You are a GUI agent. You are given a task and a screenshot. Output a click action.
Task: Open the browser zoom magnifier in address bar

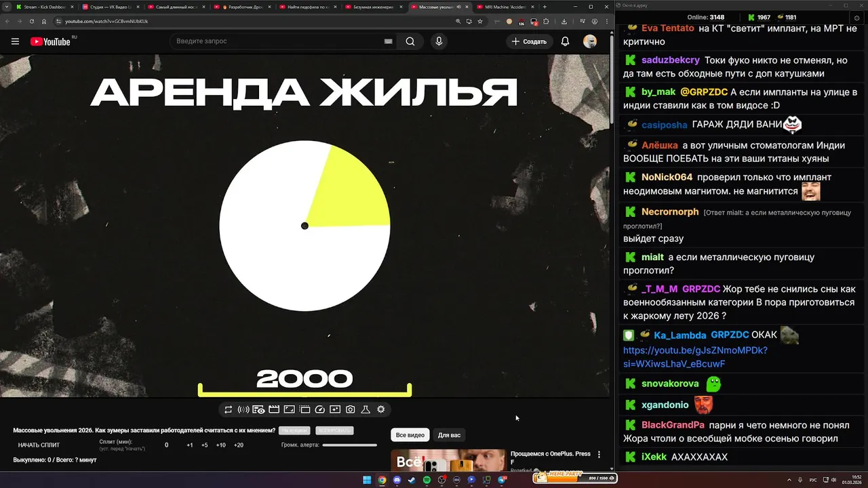coord(458,21)
